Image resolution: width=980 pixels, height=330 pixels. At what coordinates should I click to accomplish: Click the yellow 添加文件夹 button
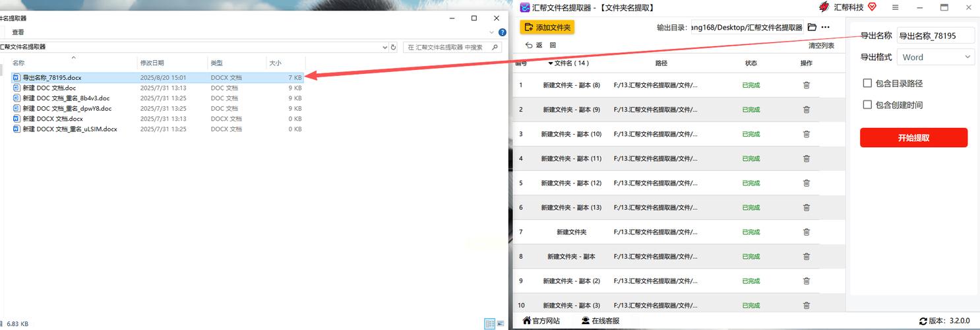(x=547, y=27)
